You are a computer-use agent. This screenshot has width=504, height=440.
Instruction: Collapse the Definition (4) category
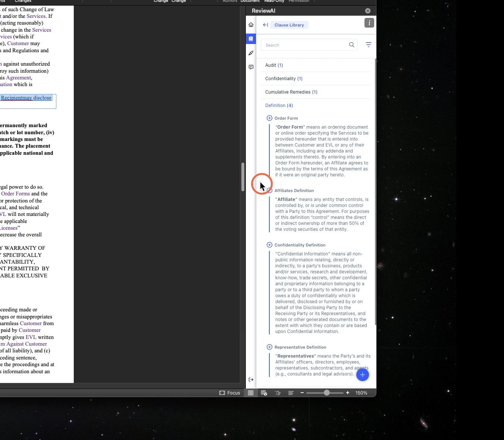pos(316,106)
